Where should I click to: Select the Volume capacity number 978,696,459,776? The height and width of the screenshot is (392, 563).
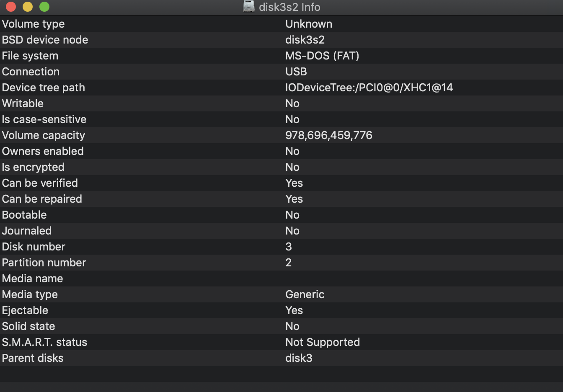pyautogui.click(x=329, y=135)
